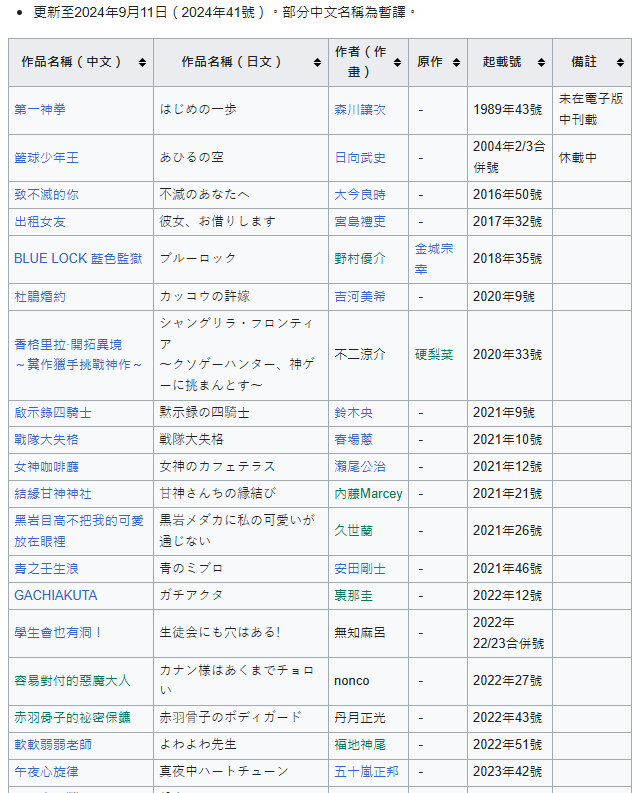Open author 五十嵐正邦 page
635x793 pixels.
(x=367, y=772)
